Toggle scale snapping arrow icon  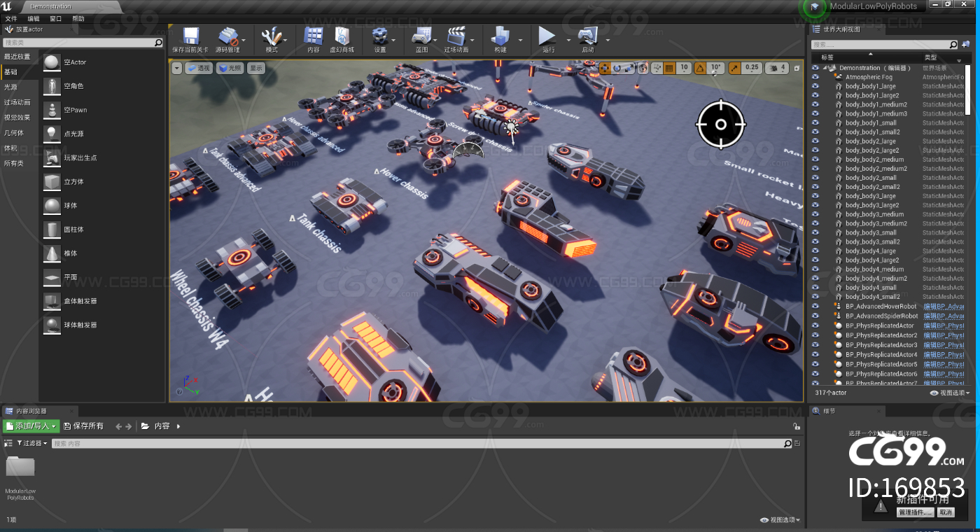tap(734, 68)
